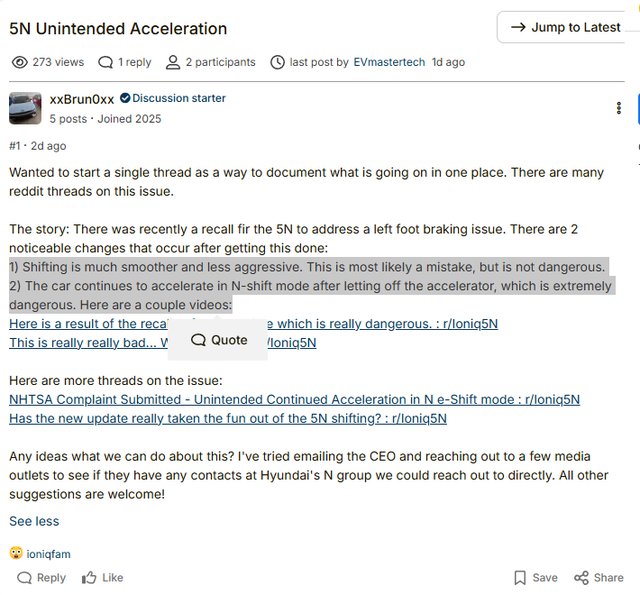The height and width of the screenshot is (595, 640).
Task: Open the 5N shifting fun update link
Action: (x=227, y=418)
